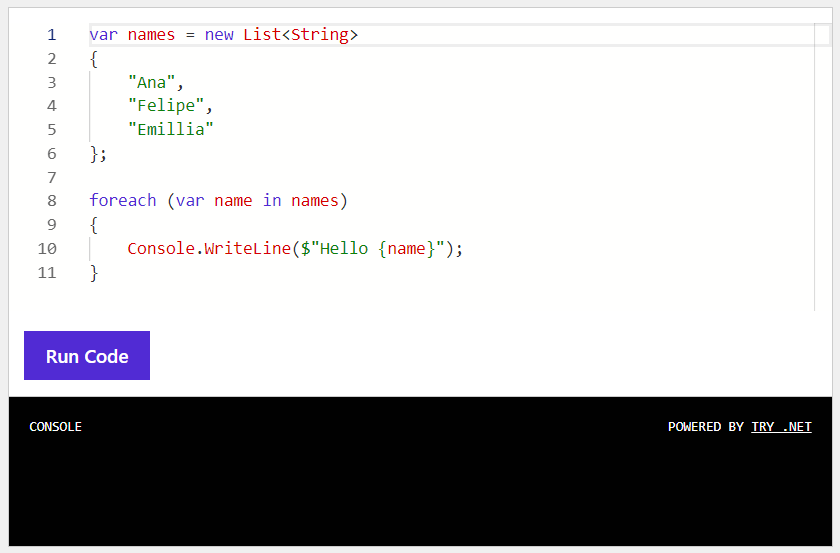Select the "Ana" string in the list

point(152,82)
